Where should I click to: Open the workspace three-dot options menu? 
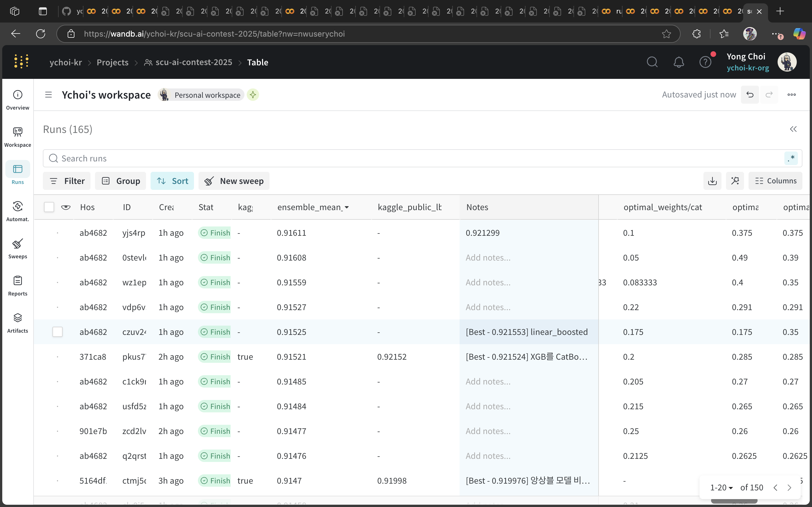coord(791,95)
